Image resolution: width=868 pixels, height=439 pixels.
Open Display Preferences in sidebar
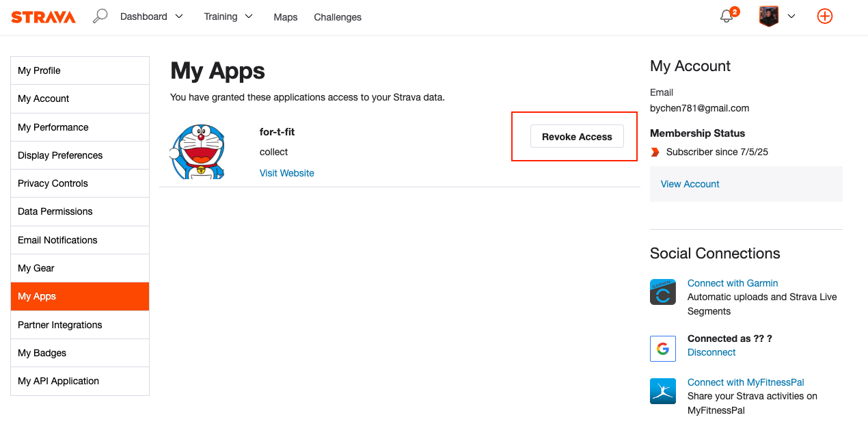[80, 155]
